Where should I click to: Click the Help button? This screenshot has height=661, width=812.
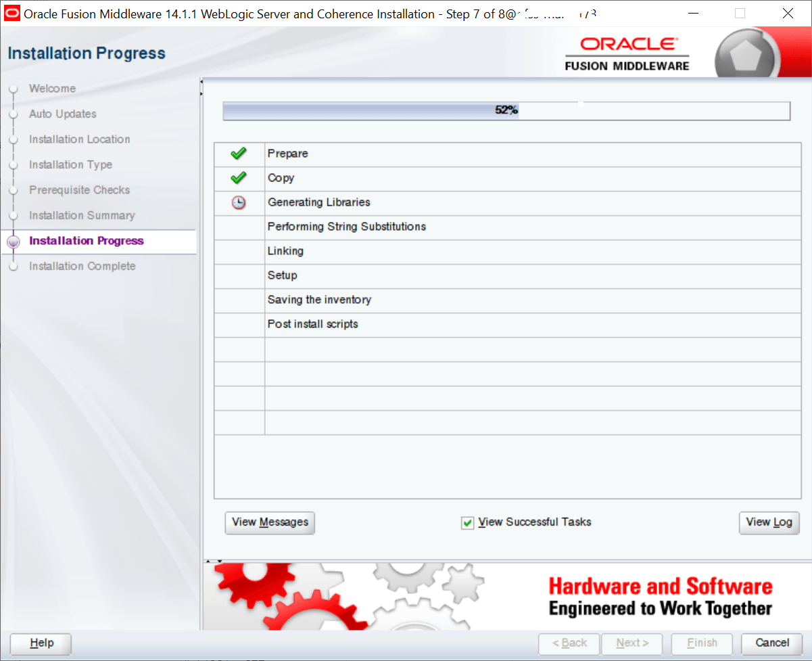point(40,643)
